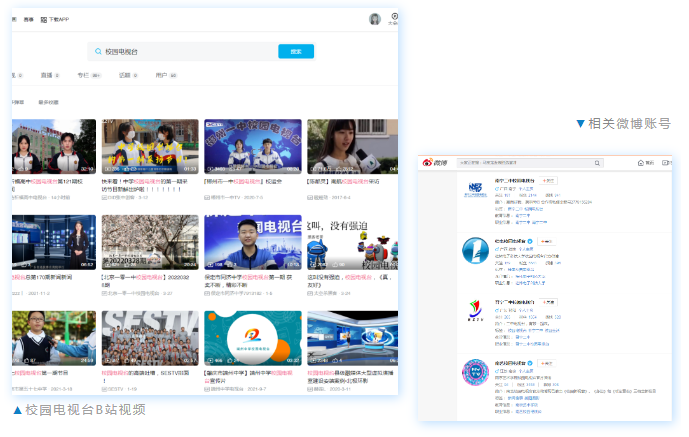Open the Weibo home icon

pos(642,162)
